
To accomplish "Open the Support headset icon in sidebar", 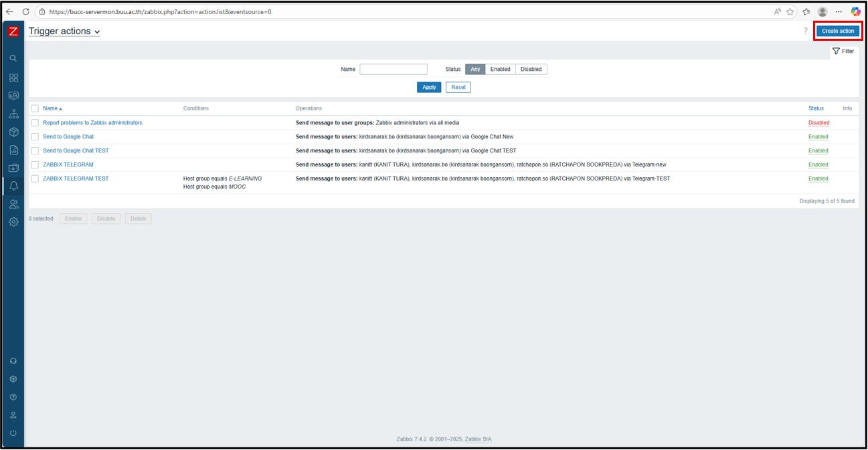I will [x=13, y=361].
